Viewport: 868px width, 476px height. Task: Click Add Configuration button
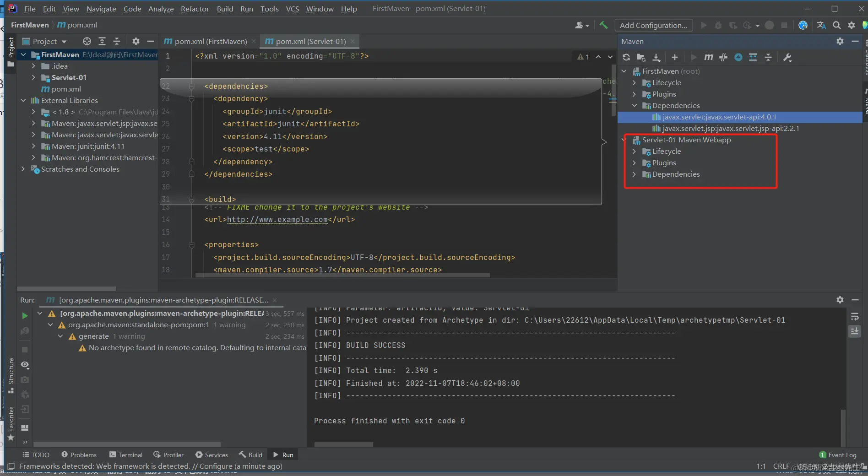pyautogui.click(x=653, y=25)
